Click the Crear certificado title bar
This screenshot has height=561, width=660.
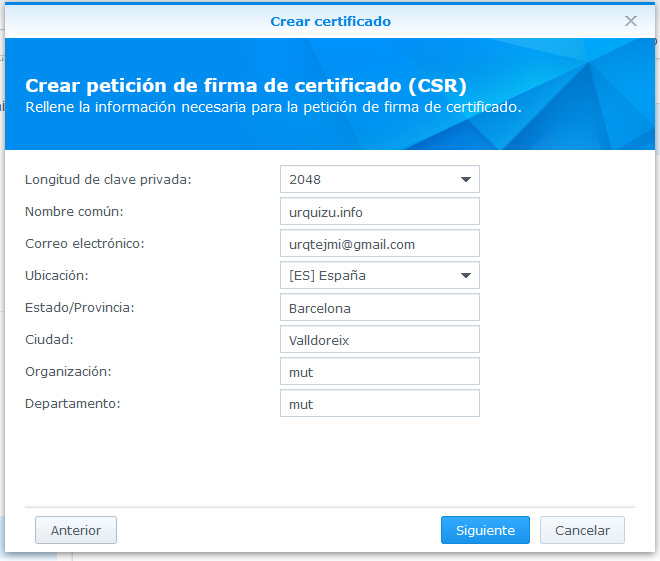(x=330, y=21)
